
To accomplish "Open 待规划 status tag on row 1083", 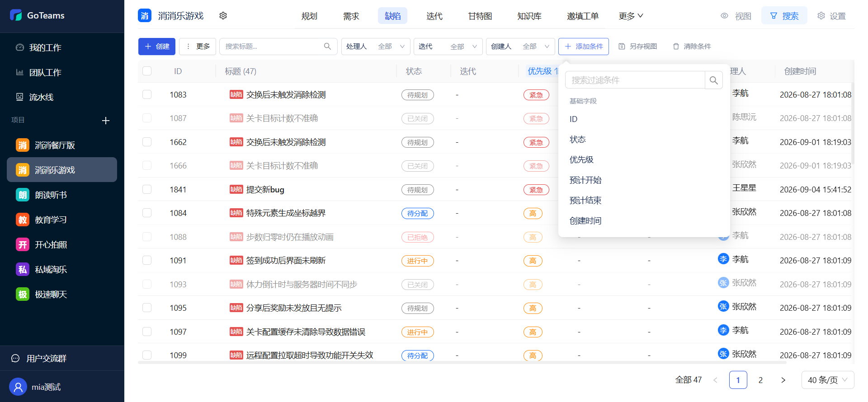I will point(418,95).
